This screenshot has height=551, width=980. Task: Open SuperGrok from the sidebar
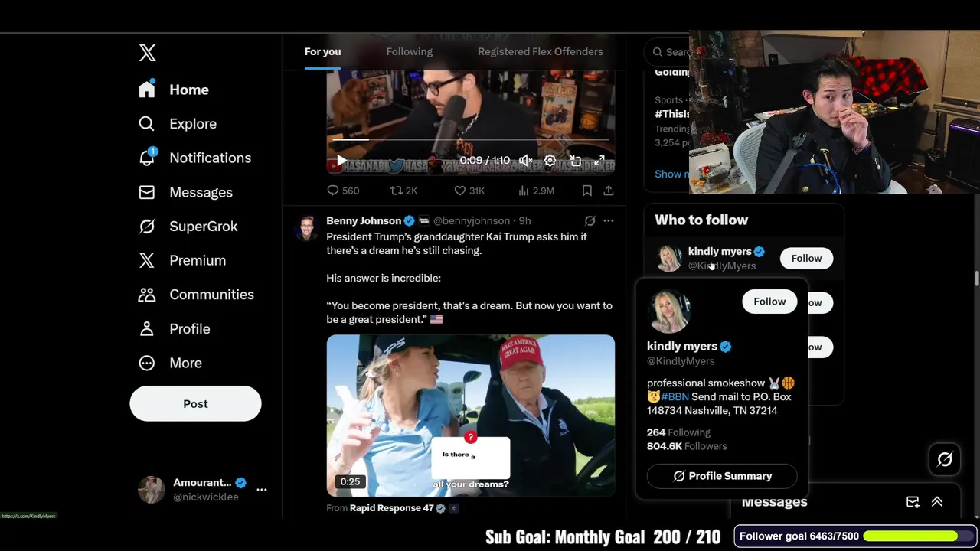[188, 227]
